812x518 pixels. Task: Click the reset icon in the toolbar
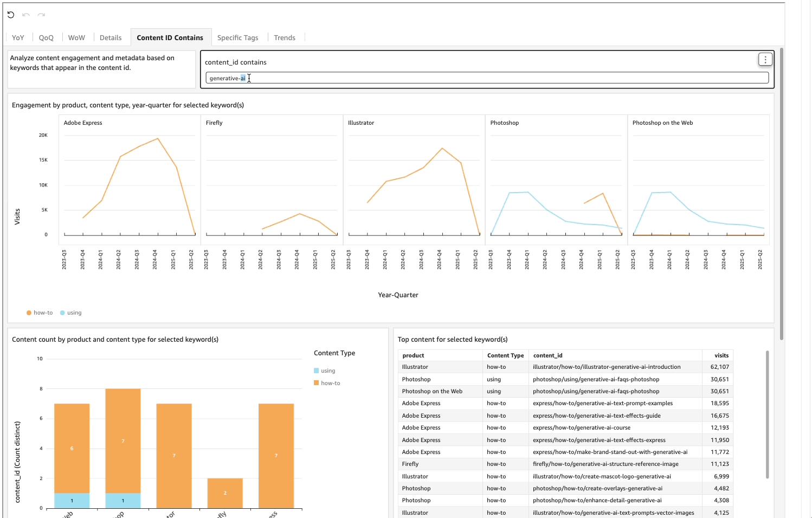point(11,15)
